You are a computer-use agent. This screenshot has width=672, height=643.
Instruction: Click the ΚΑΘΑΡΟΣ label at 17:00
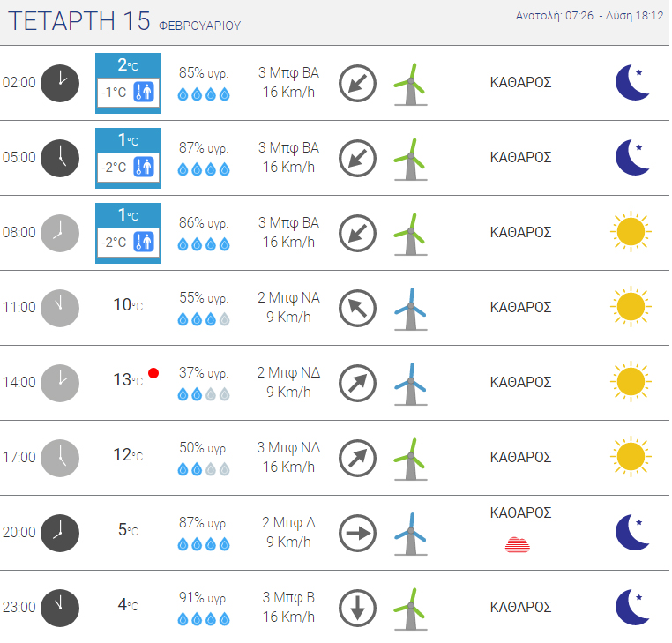520,458
